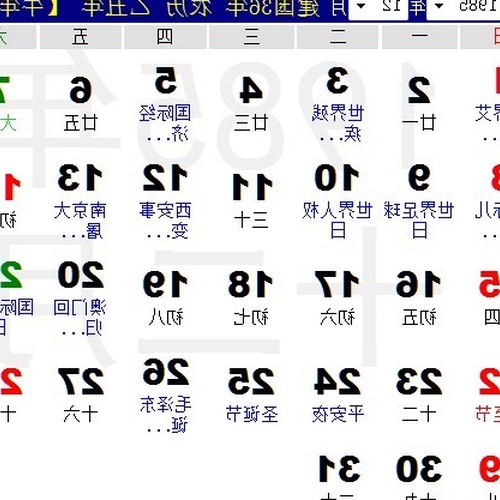Select date 13 on the calendar
This screenshot has height=500, width=500.
click(80, 177)
